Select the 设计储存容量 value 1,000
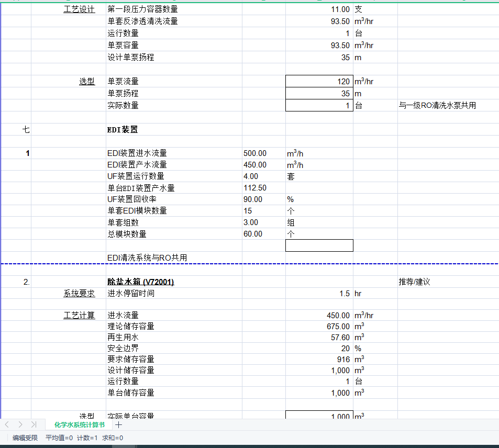 click(x=319, y=371)
